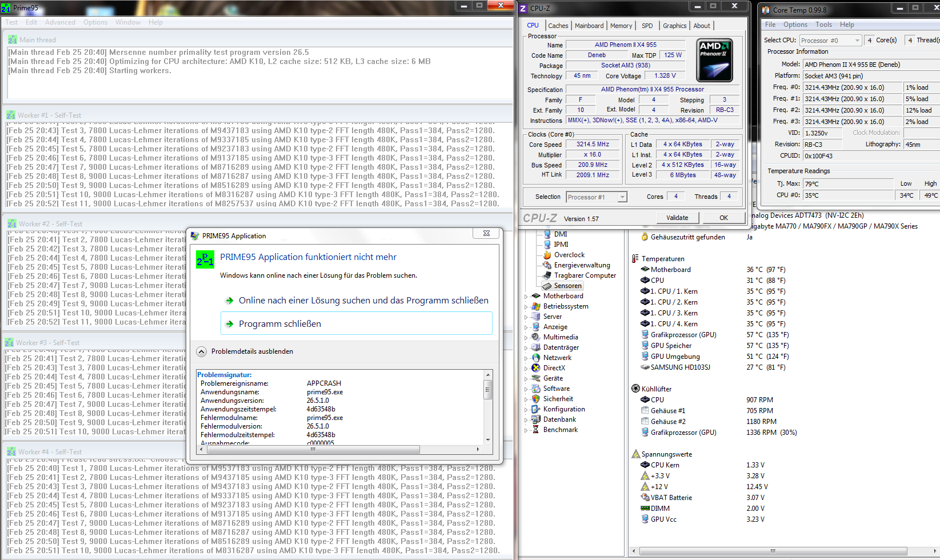The width and height of the screenshot is (940, 560).
Task: Close the PRIME95 Application crash dialog
Action: (486, 233)
